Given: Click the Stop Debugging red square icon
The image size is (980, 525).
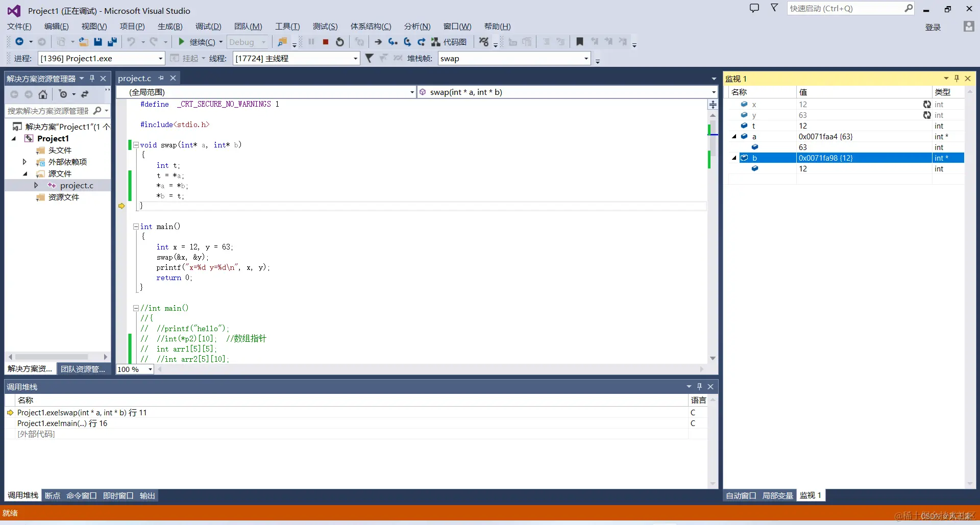Looking at the screenshot, I should pyautogui.click(x=326, y=42).
